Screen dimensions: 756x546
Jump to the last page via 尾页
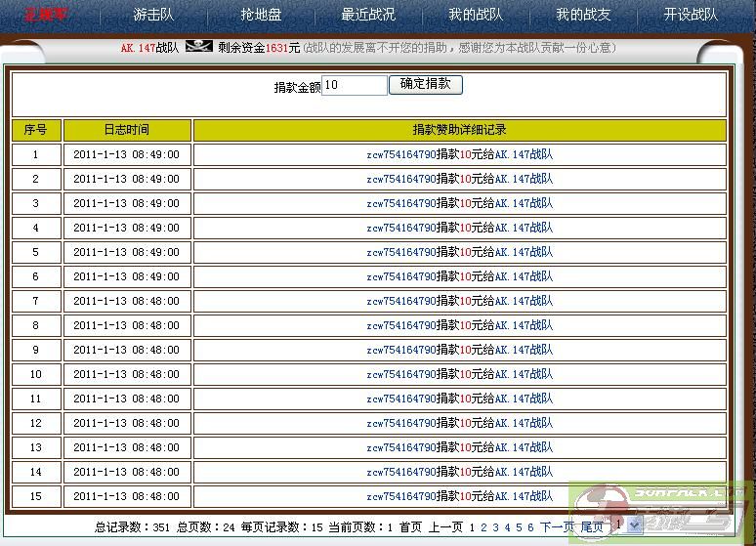pyautogui.click(x=592, y=527)
